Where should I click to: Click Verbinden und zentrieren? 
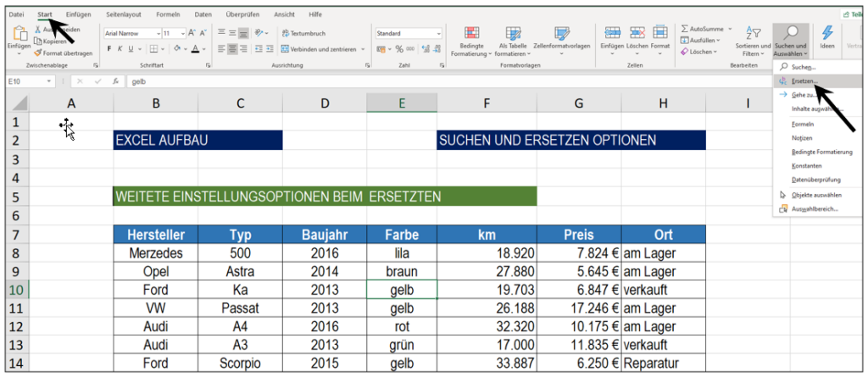319,49
